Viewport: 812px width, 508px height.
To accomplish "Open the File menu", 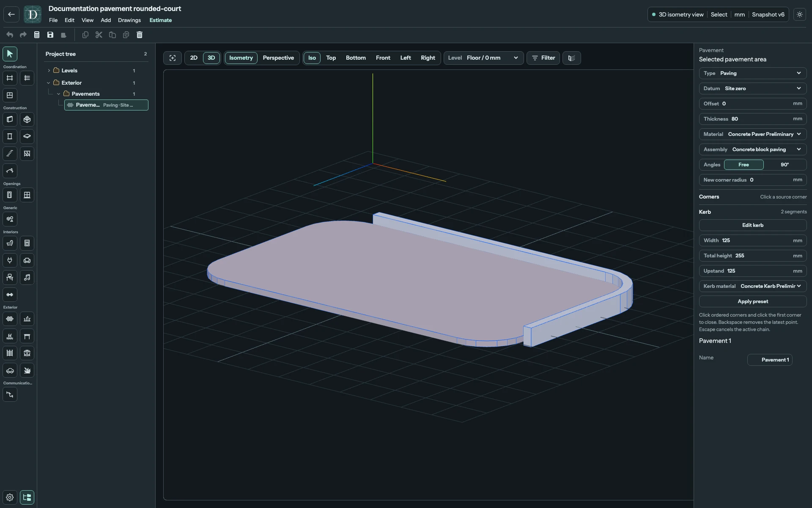I will tap(53, 20).
